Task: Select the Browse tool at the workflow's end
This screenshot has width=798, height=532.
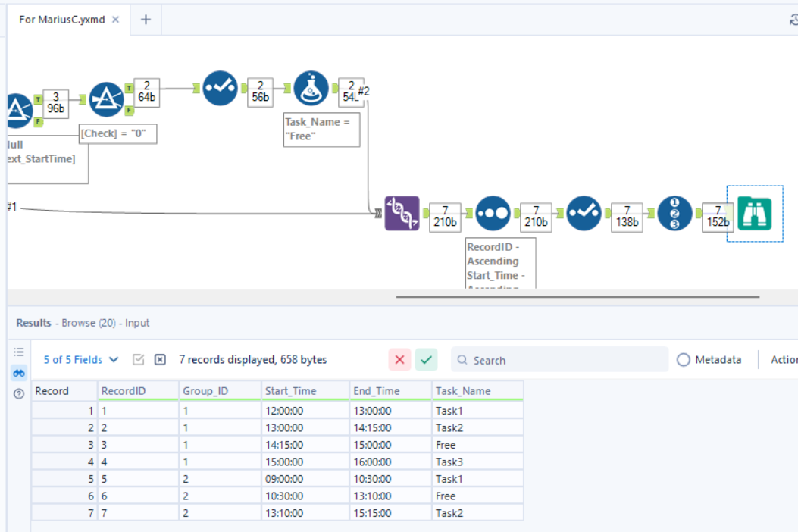Action: [754, 213]
